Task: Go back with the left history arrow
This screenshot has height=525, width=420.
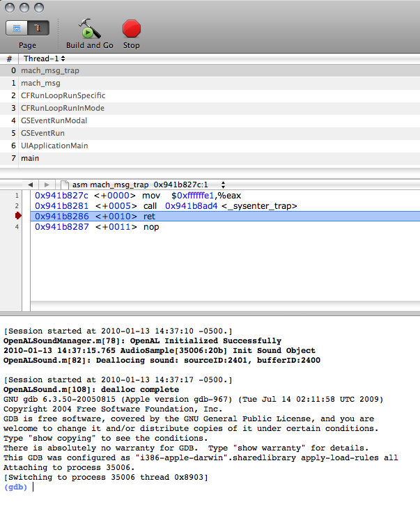Action: [31, 185]
